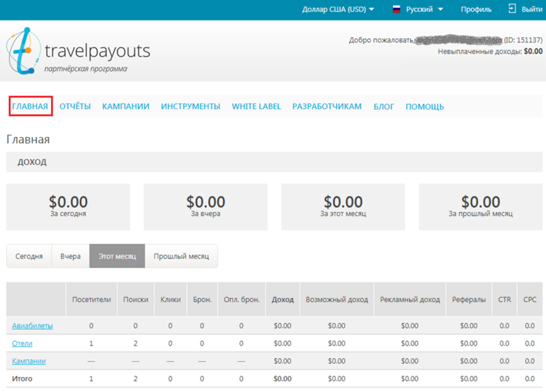Open the Кампании menu item

pos(126,106)
